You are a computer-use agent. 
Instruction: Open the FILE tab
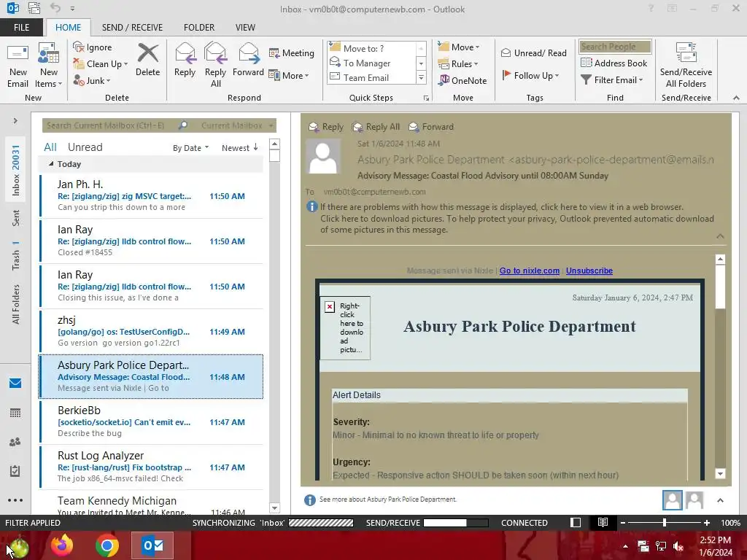pos(21,27)
